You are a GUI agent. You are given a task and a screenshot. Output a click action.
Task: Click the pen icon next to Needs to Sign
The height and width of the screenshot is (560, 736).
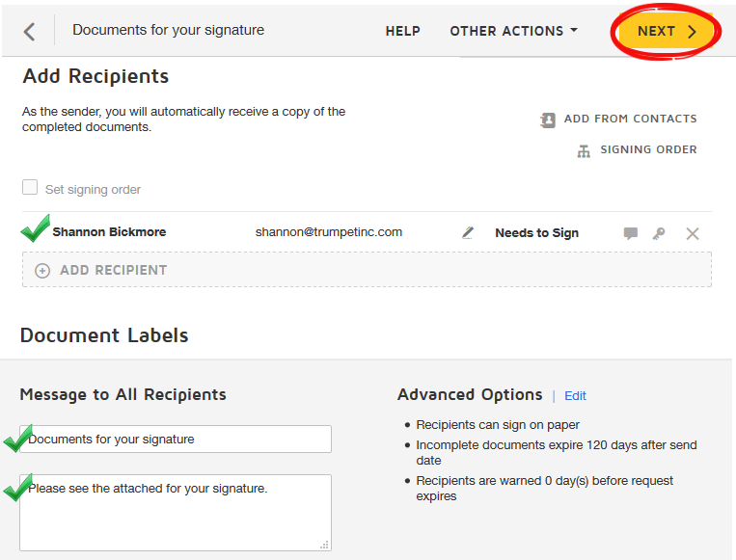click(468, 232)
